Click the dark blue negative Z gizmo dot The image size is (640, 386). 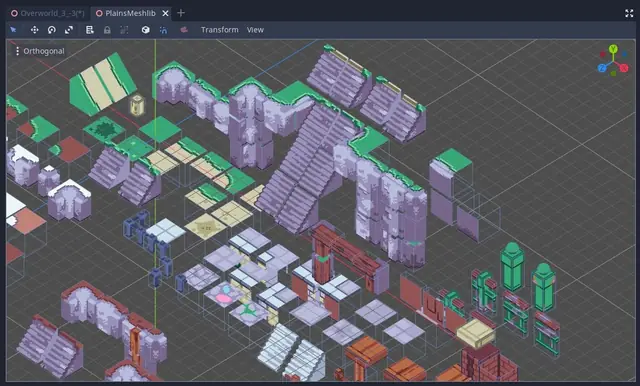(x=624, y=54)
